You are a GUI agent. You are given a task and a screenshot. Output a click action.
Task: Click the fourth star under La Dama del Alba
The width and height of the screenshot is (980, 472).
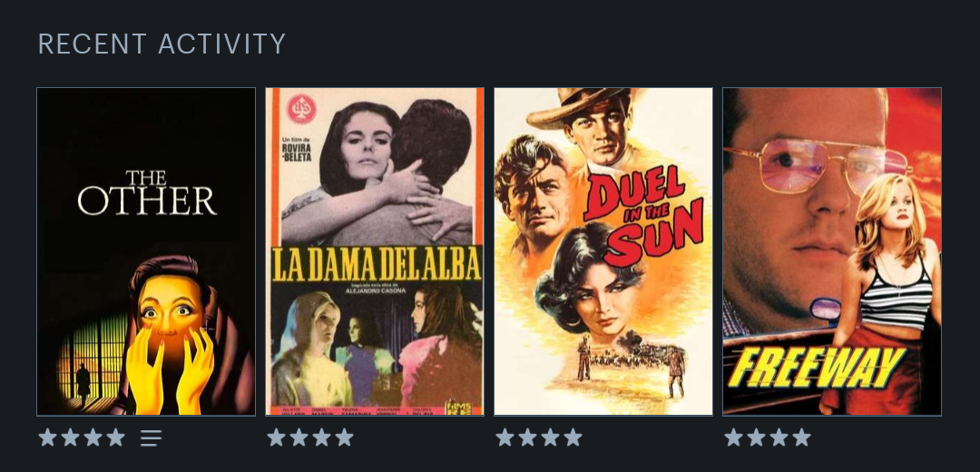click(345, 438)
